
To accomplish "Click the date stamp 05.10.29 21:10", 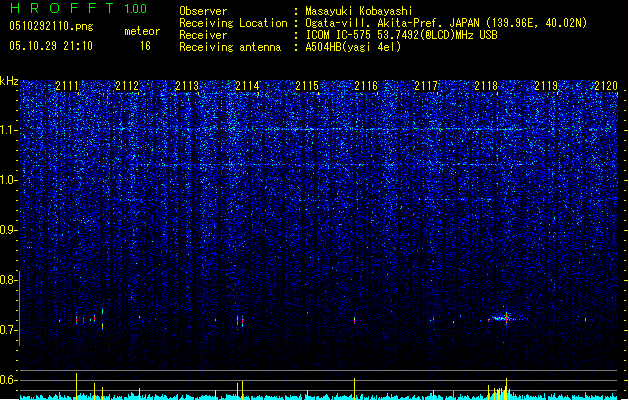I will coord(51,46).
